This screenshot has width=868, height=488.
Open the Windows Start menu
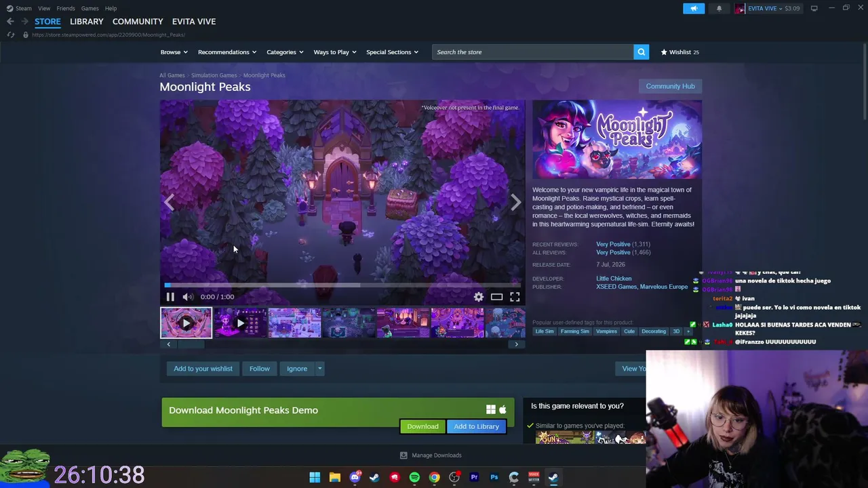point(315,477)
